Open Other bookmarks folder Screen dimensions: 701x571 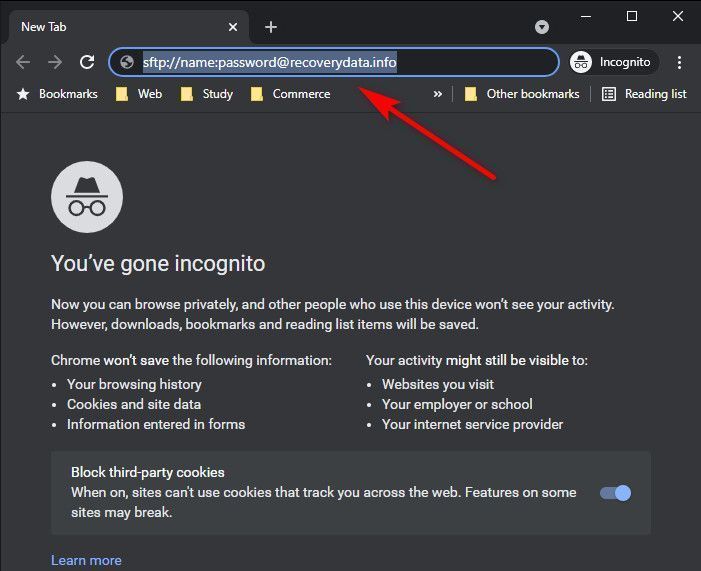(x=522, y=94)
